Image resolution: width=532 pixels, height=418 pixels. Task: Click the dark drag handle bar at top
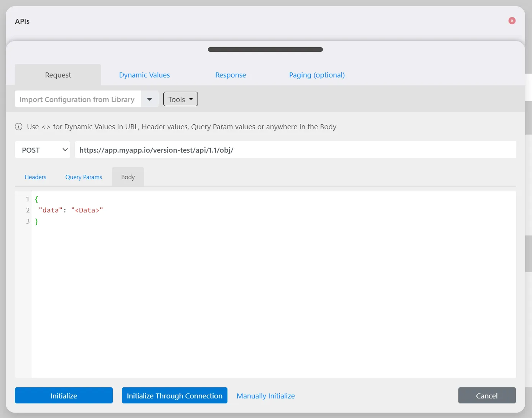[265, 49]
